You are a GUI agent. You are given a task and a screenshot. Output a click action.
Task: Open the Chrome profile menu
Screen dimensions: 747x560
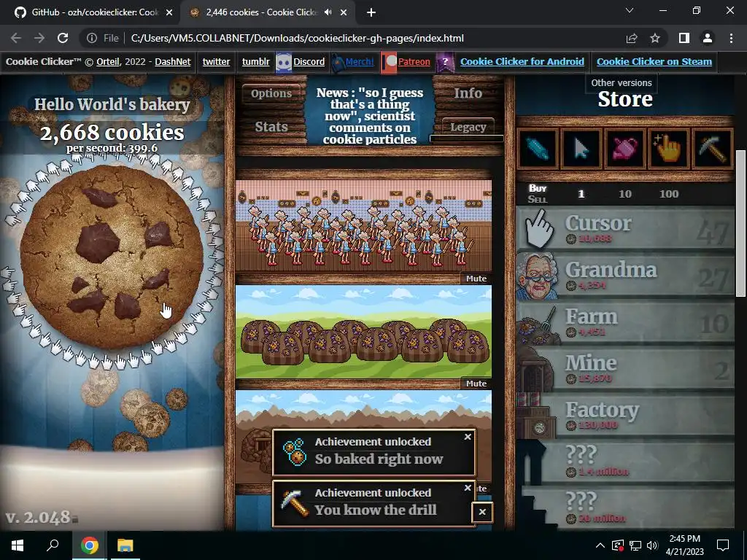[x=708, y=38]
